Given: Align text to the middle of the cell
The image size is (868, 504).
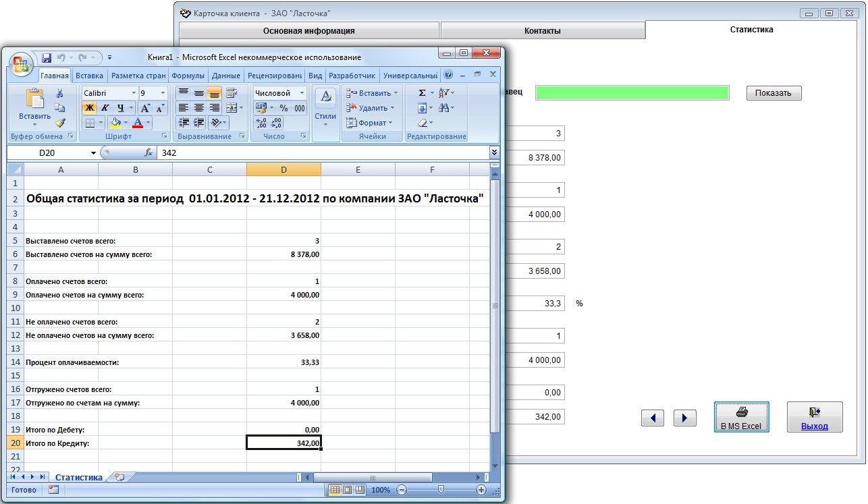Looking at the screenshot, I should (x=198, y=93).
